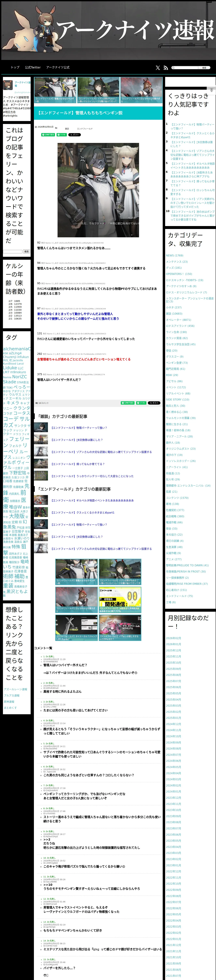Click thumbnail beside うっかりバッテリー article
216x980 pixels.
coord(41,475)
